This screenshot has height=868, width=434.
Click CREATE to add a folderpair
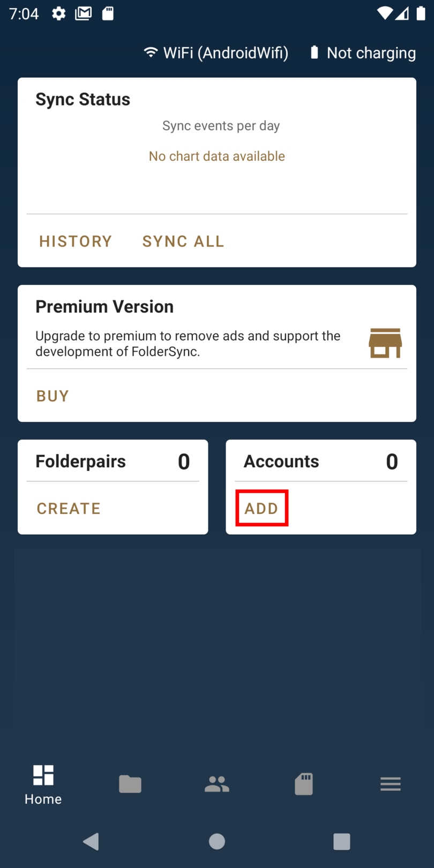coord(68,508)
